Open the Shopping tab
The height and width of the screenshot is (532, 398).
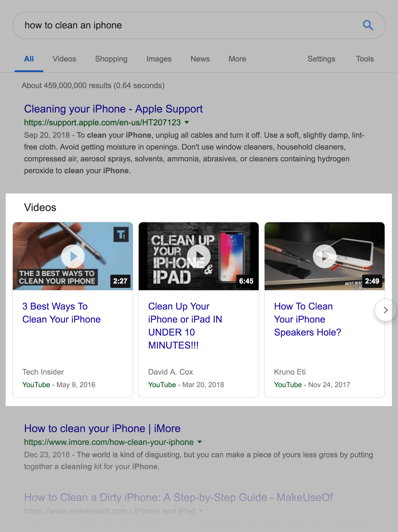111,59
